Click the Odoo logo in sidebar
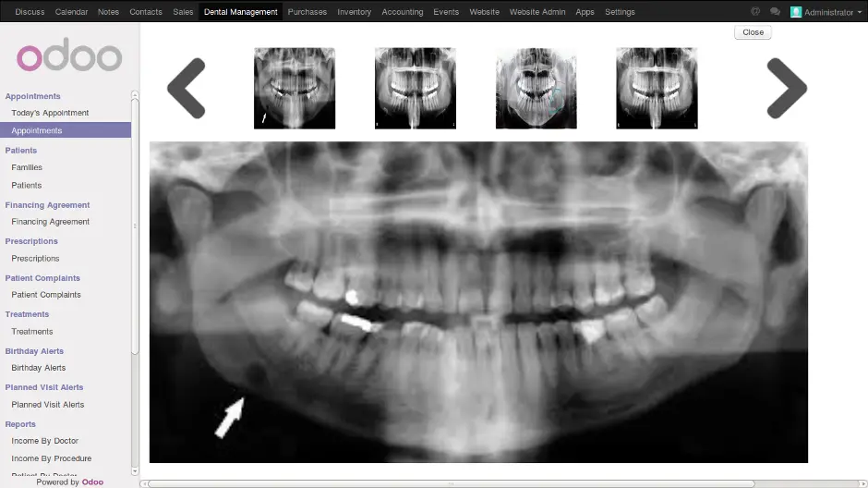868x488 pixels. click(x=69, y=55)
